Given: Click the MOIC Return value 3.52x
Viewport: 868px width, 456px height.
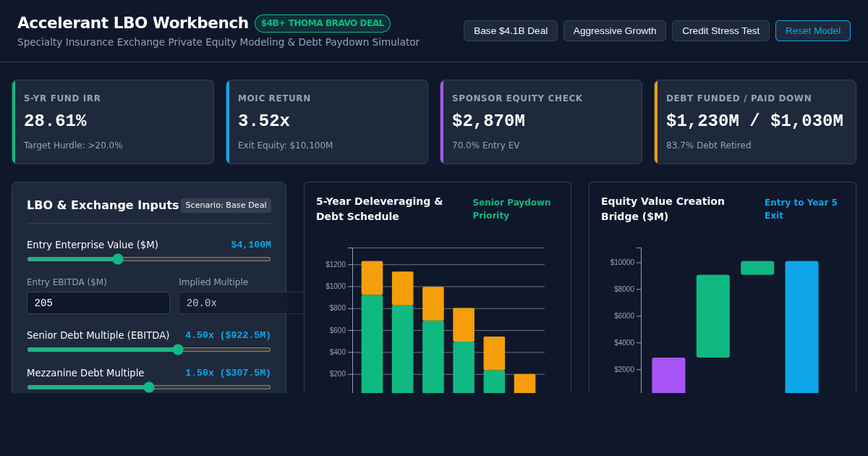Looking at the screenshot, I should 264,121.
